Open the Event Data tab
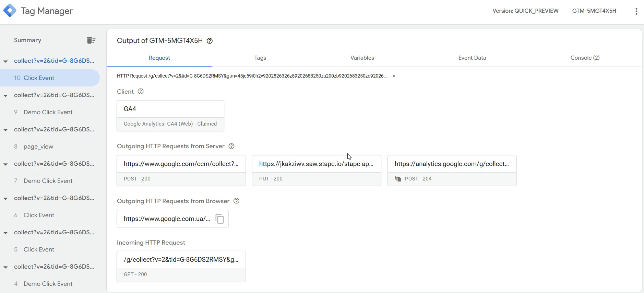The height and width of the screenshot is (293, 644). click(x=472, y=58)
